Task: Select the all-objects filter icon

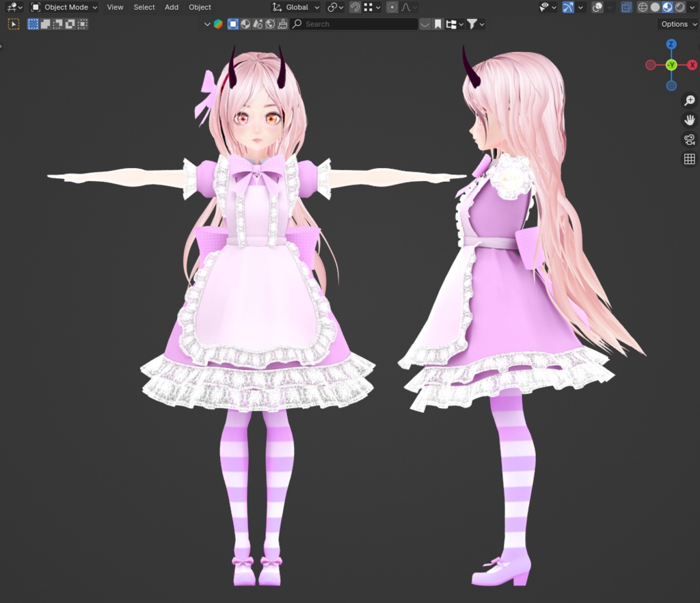Action: tap(233, 24)
